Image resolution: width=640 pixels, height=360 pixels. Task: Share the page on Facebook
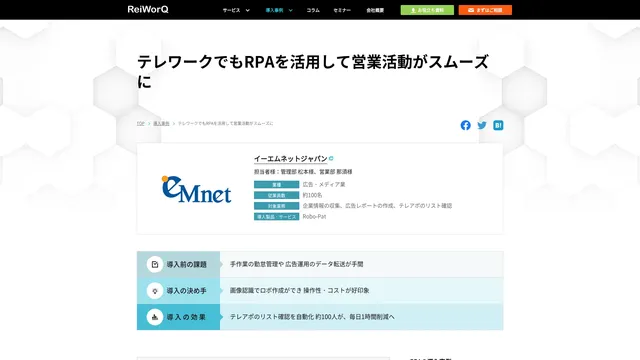[465, 125]
